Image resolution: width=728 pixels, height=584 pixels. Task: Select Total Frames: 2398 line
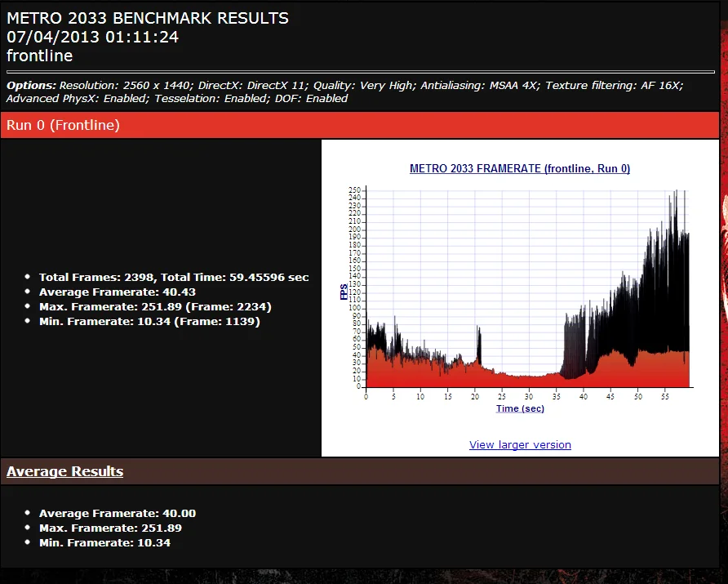tap(174, 278)
